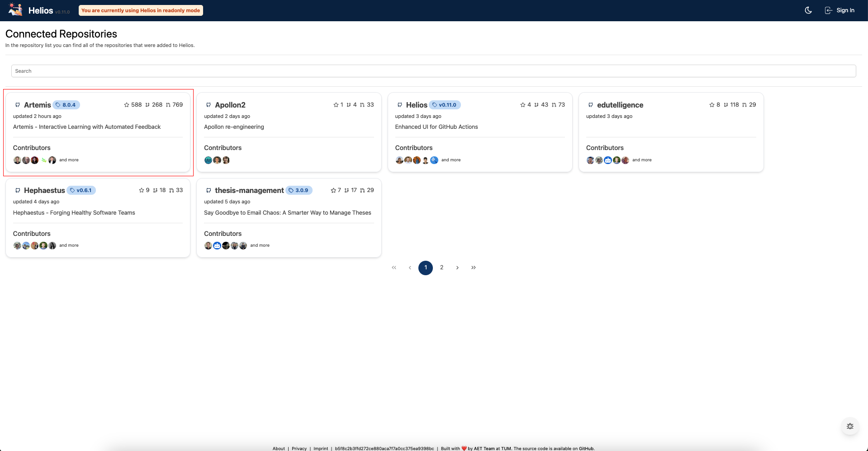Jump to last page with double chevron
This screenshot has width=868, height=451.
pos(473,268)
